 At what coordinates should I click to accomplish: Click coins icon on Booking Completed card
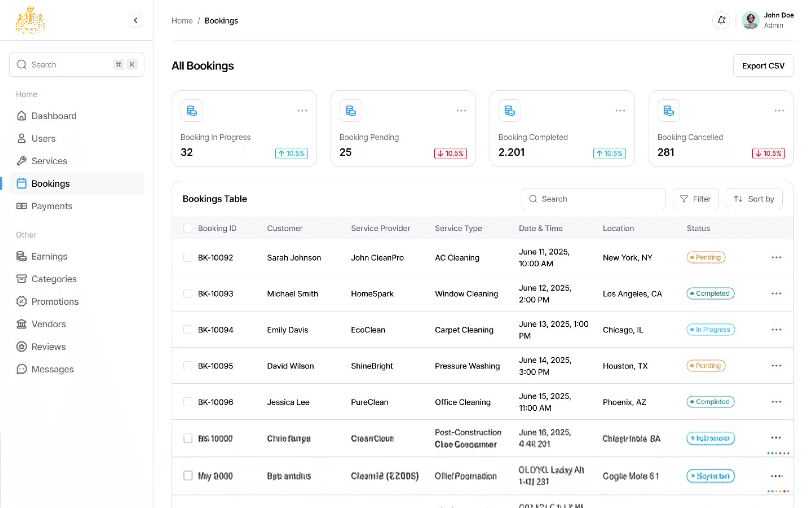[x=510, y=110]
